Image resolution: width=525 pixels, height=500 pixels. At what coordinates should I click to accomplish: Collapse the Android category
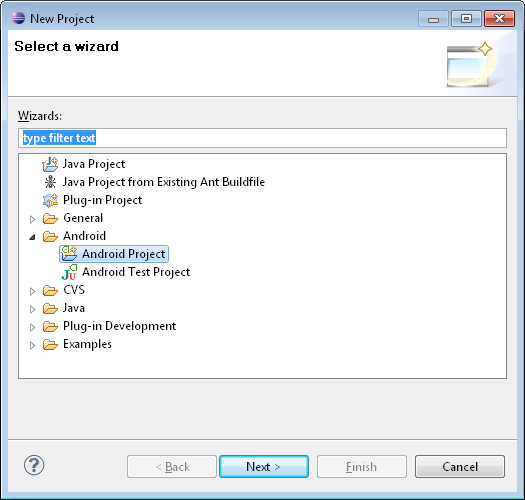[x=32, y=237]
